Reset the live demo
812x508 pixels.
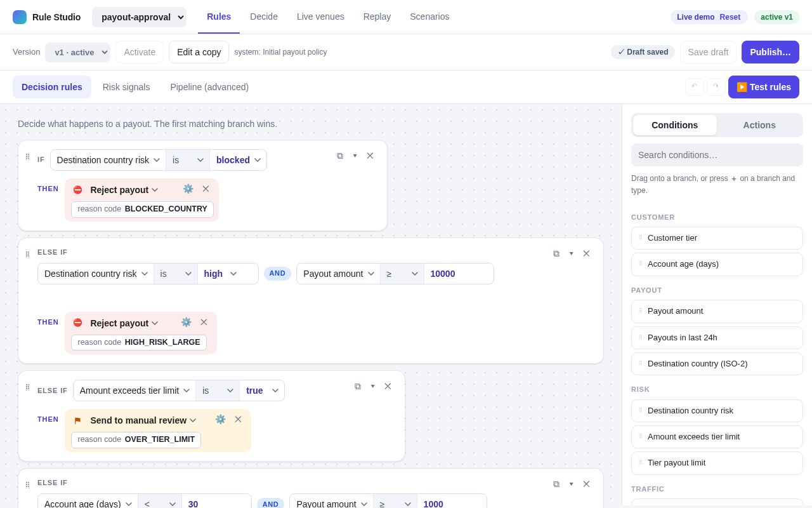pos(730,17)
